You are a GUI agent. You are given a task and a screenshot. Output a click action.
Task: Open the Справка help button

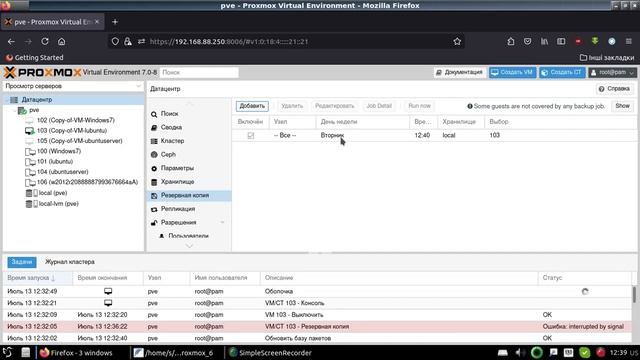[615, 89]
